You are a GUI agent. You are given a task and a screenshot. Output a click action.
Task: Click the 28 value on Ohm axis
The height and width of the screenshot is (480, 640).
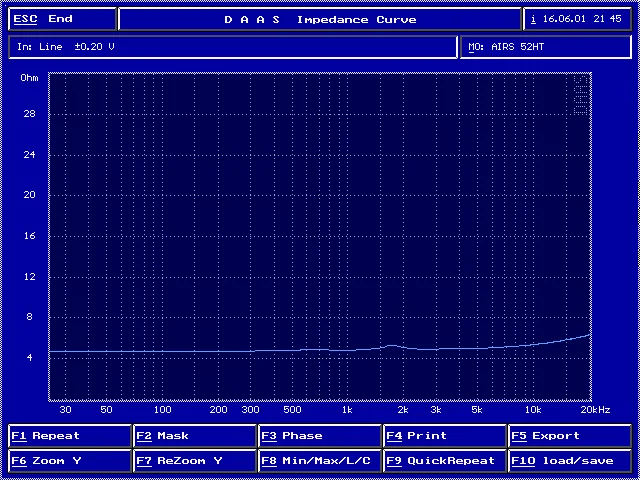click(x=29, y=114)
